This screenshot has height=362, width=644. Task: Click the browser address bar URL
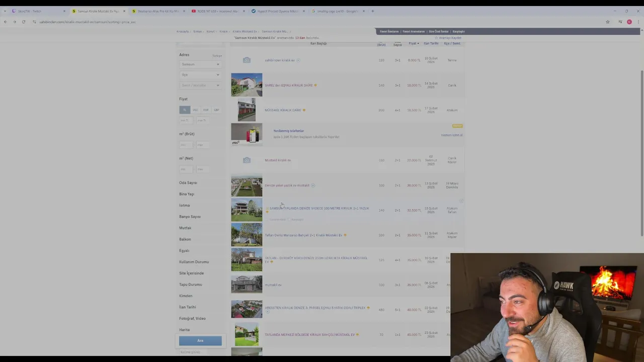[x=88, y=22]
